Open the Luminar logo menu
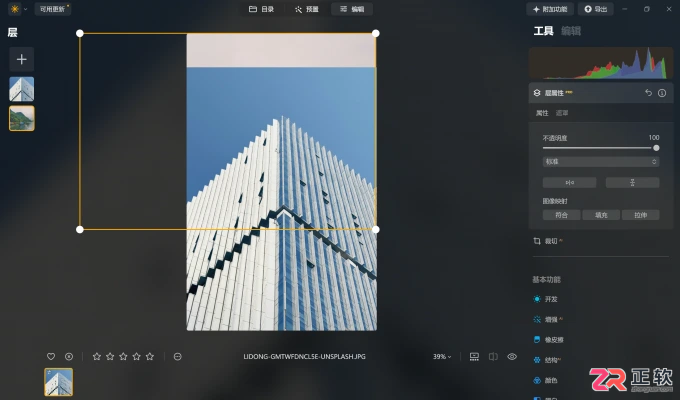This screenshot has width=680, height=400. pos(15,9)
